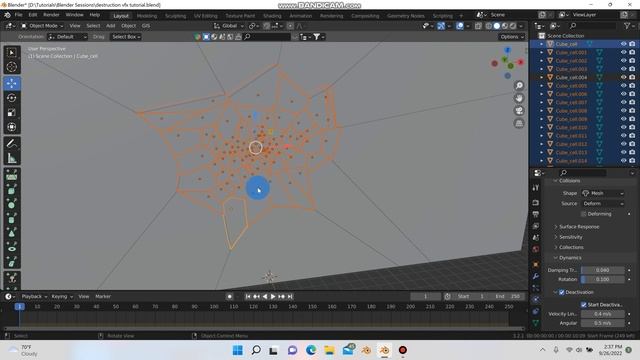This screenshot has height=360, width=640.
Task: Switch to the Shading workspace tab
Action: coord(272,16)
